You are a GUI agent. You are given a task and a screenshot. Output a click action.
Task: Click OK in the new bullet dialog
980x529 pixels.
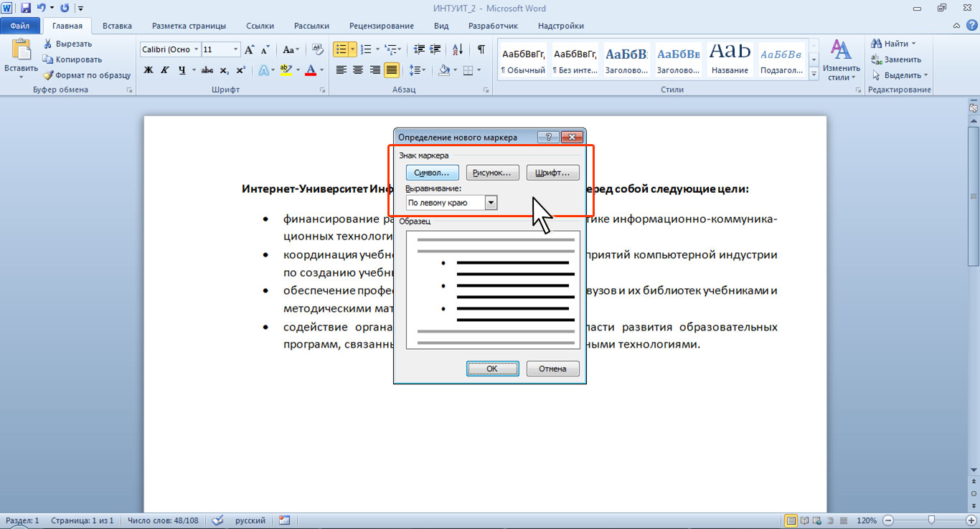pos(492,368)
